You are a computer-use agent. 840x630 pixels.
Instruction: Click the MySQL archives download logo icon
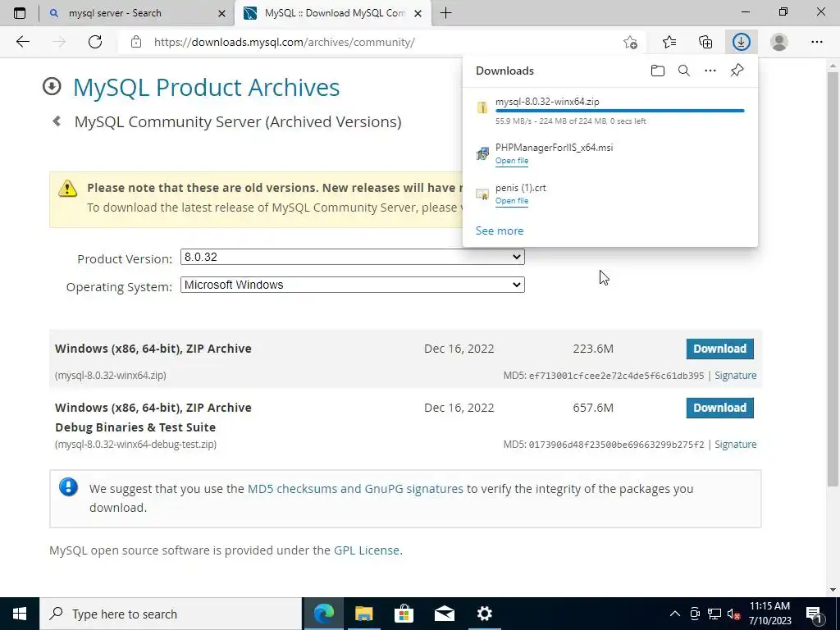52,86
